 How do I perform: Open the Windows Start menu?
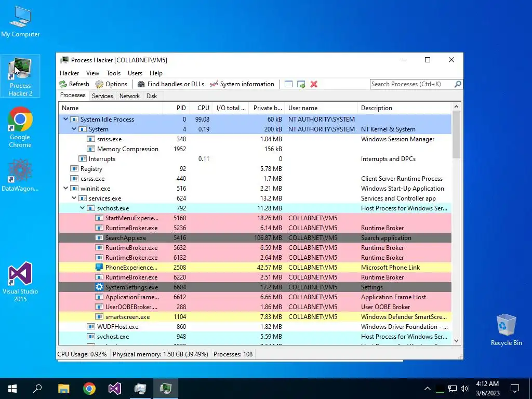[x=12, y=389]
